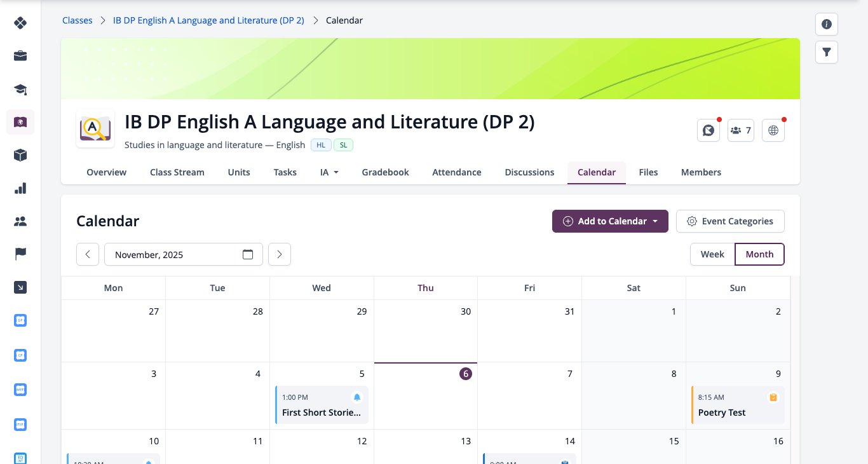Open the people group sidebar icon
The image size is (868, 464).
point(20,221)
